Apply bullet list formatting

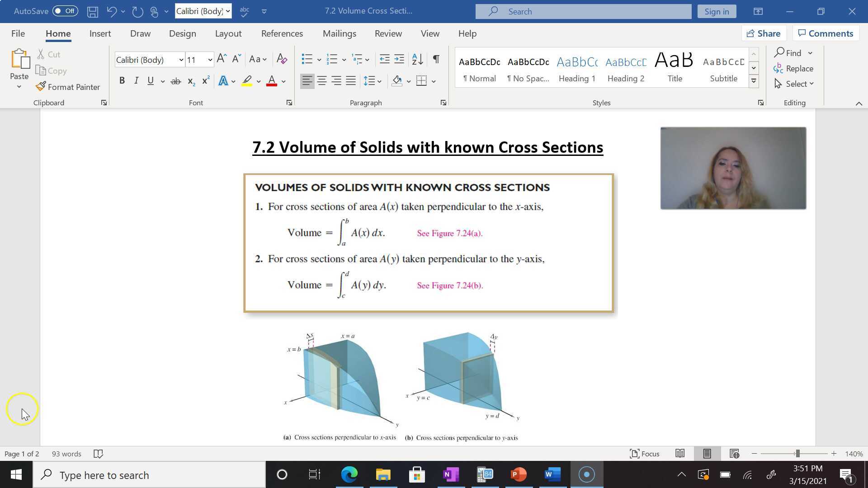pos(307,59)
